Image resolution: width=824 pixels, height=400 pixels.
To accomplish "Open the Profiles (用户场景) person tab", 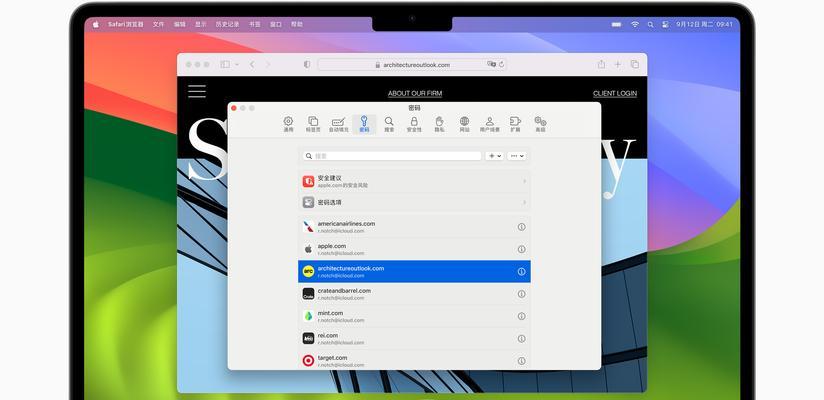I will 489,124.
